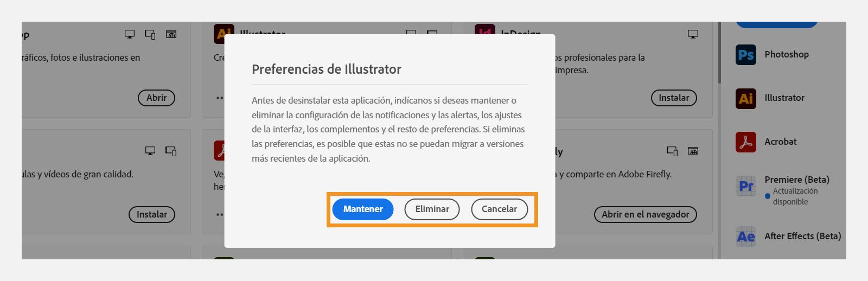
Task: Cancel the Illustrator preferences dialog
Action: (x=499, y=209)
